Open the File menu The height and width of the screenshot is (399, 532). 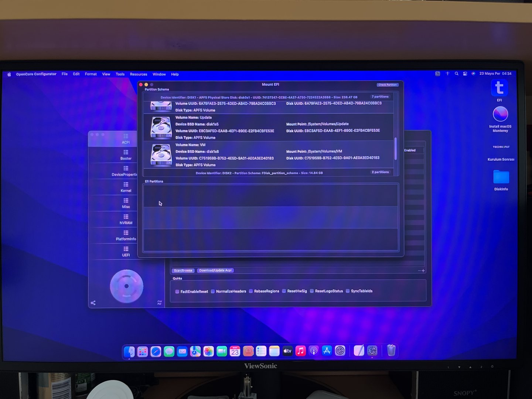click(x=65, y=74)
